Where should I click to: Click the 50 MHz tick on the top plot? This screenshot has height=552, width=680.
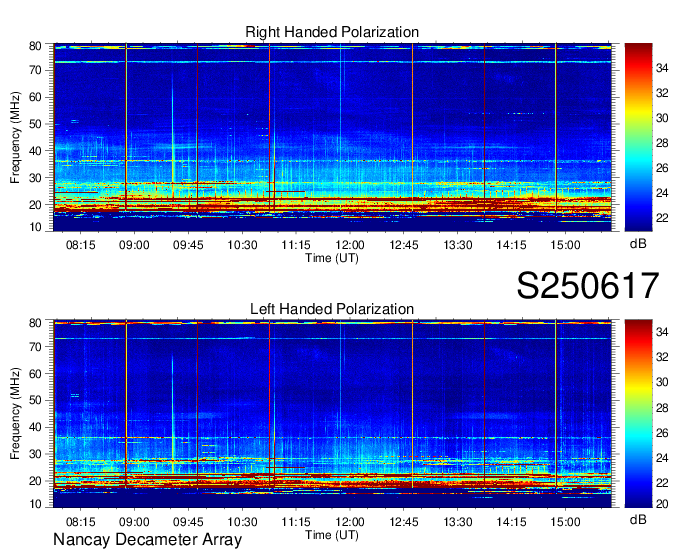click(x=35, y=124)
